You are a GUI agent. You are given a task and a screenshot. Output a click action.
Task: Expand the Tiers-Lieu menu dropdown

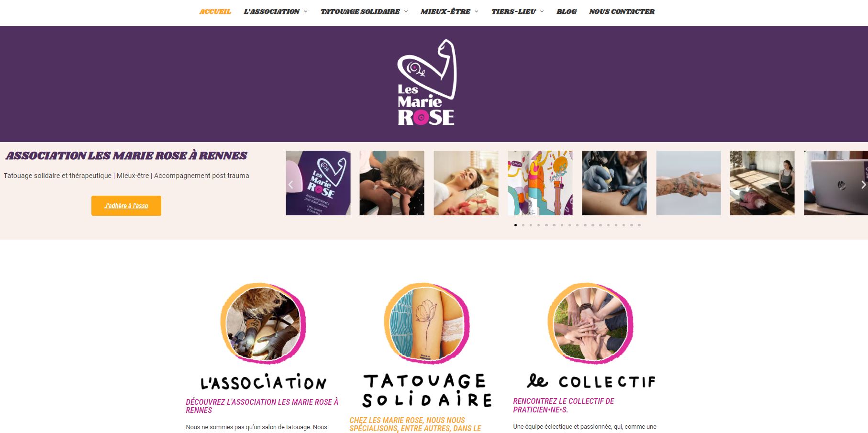click(x=517, y=11)
